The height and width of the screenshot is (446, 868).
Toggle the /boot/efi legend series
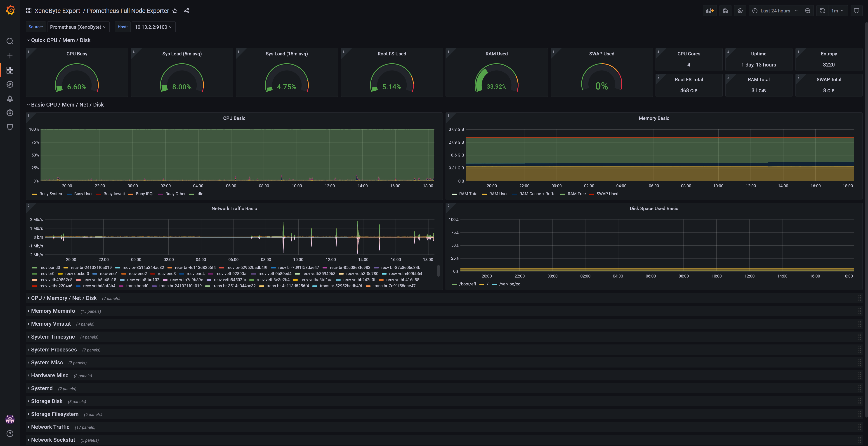click(x=467, y=284)
